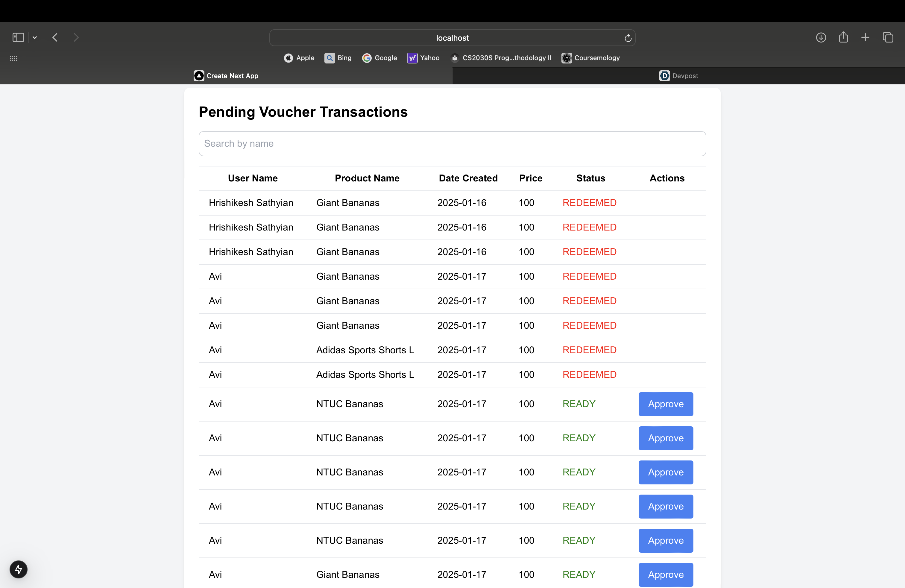This screenshot has width=905, height=588.
Task: Click the Share icon in the toolbar
Action: coord(843,37)
